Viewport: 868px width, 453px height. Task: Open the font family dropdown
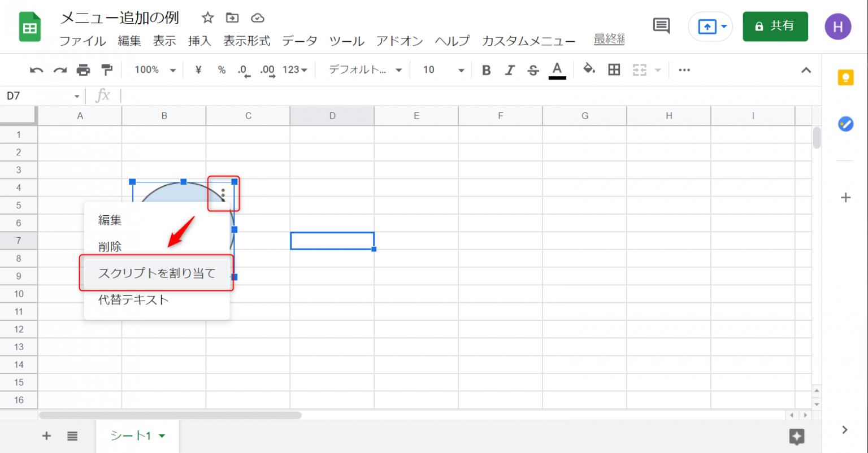click(x=366, y=70)
